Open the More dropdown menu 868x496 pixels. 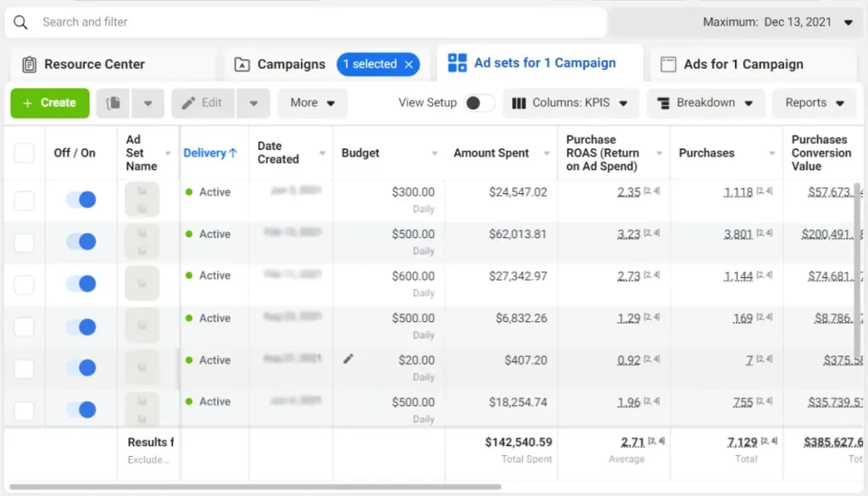[x=312, y=103]
